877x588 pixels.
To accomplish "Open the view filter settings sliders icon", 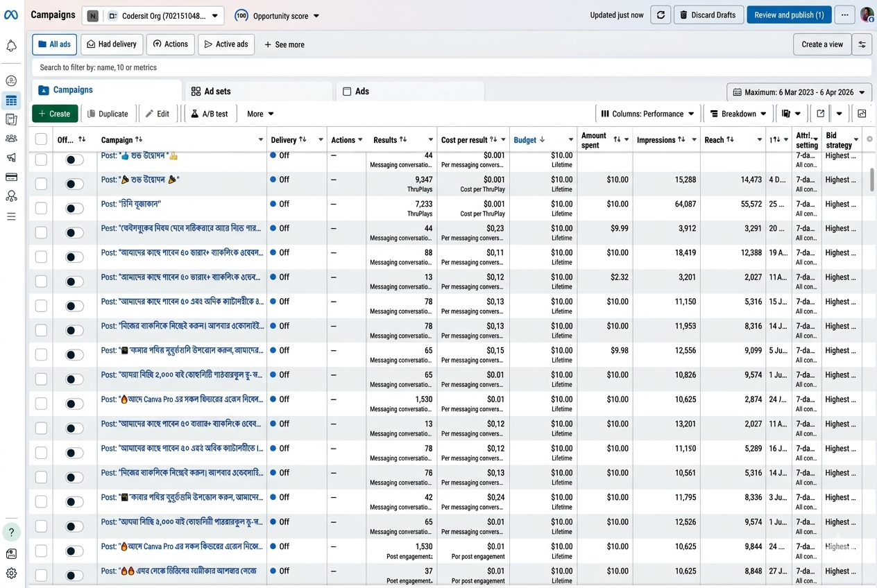I will (862, 44).
